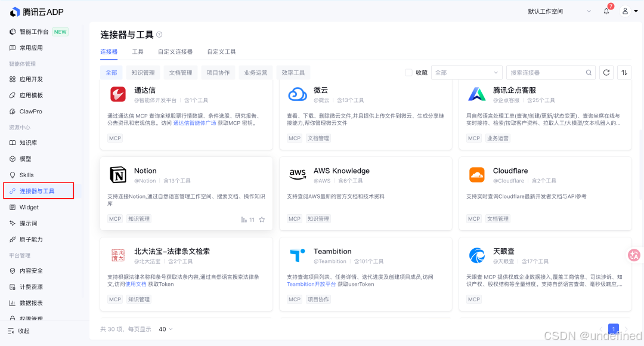Filter by 效率工具 category

point(293,73)
